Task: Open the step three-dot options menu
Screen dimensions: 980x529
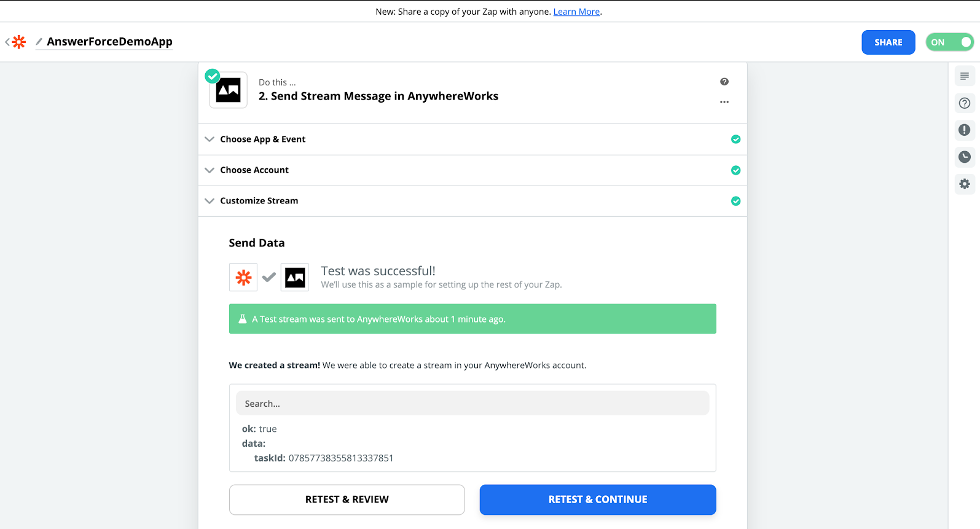Action: 724,102
